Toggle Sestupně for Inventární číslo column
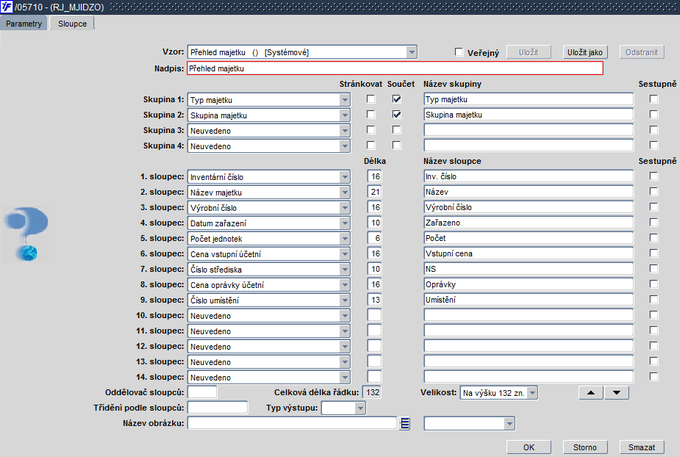The height and width of the screenshot is (457, 680). 653,177
